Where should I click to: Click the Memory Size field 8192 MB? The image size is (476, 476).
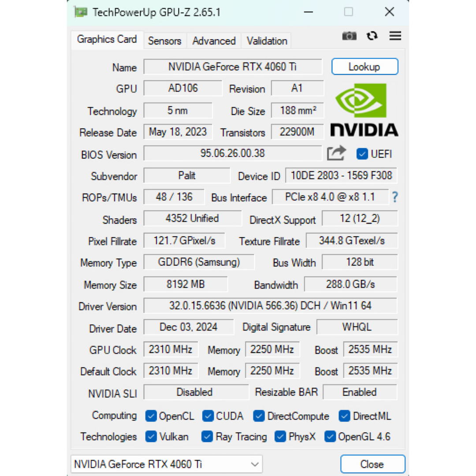tap(186, 284)
